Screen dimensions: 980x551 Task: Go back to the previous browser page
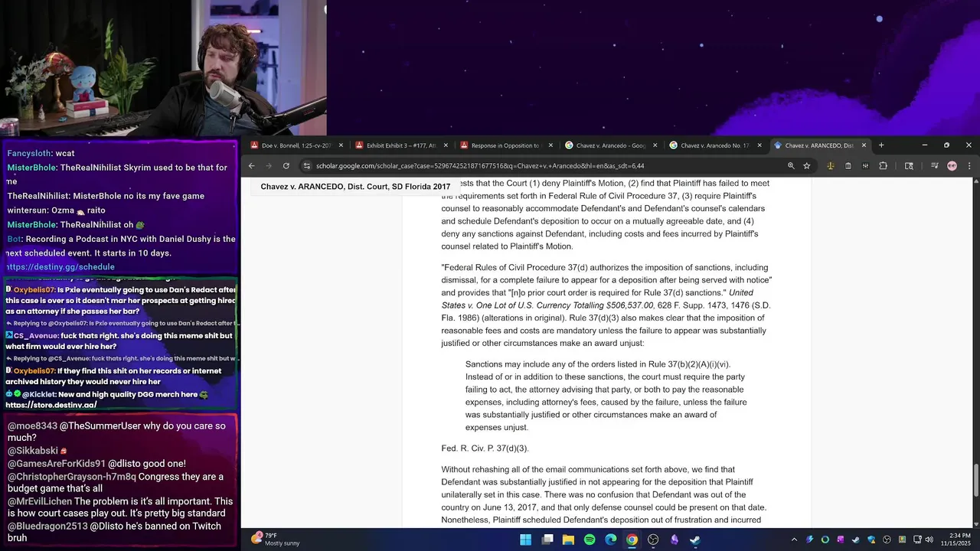[252, 166]
